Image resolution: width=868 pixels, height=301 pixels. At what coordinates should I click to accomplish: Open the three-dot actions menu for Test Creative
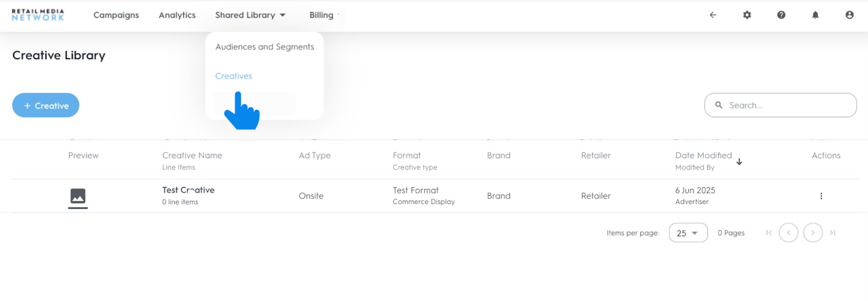tap(821, 196)
